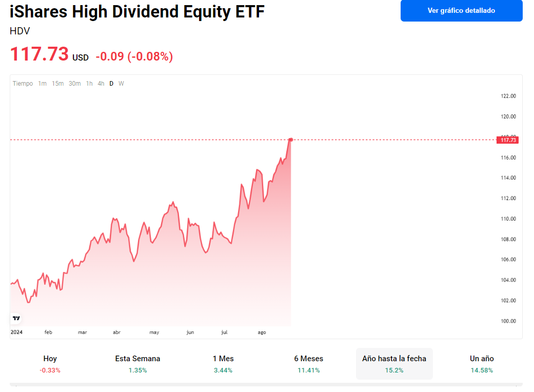
Task: Choose the 30m chart interval
Action: tap(74, 84)
